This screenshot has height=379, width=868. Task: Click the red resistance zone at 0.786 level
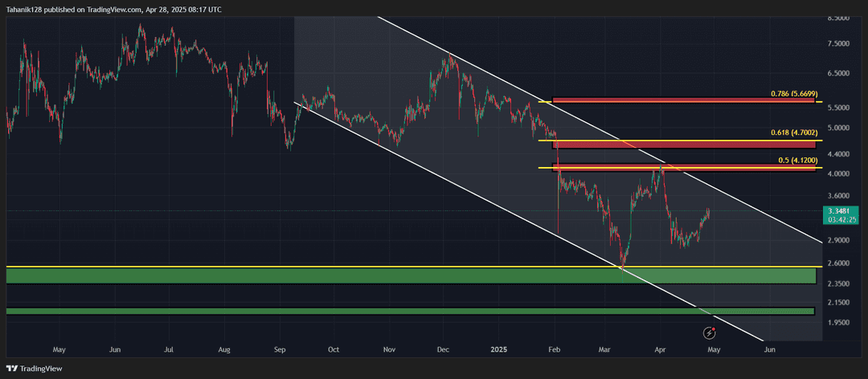pos(684,100)
